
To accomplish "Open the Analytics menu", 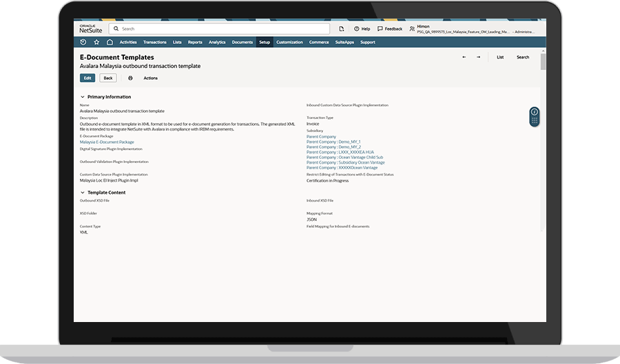I will pyautogui.click(x=217, y=42).
